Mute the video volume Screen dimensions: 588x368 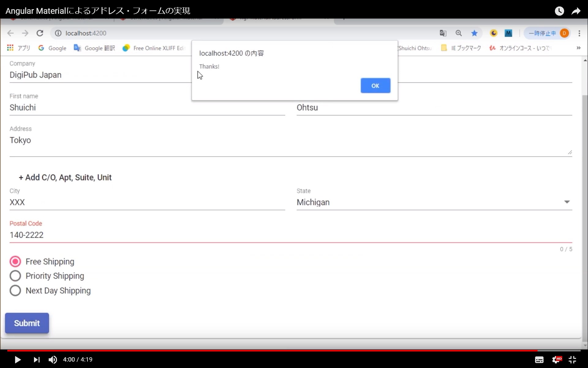pos(53,359)
